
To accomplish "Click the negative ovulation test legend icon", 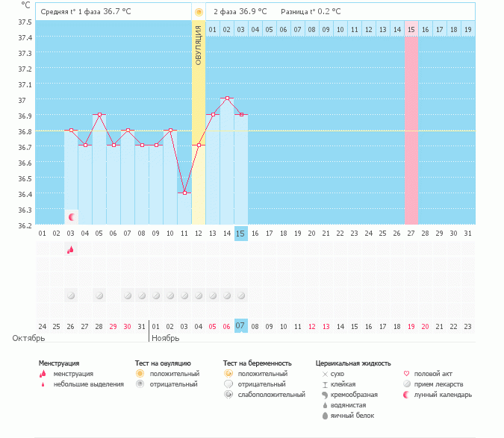I will click(140, 384).
